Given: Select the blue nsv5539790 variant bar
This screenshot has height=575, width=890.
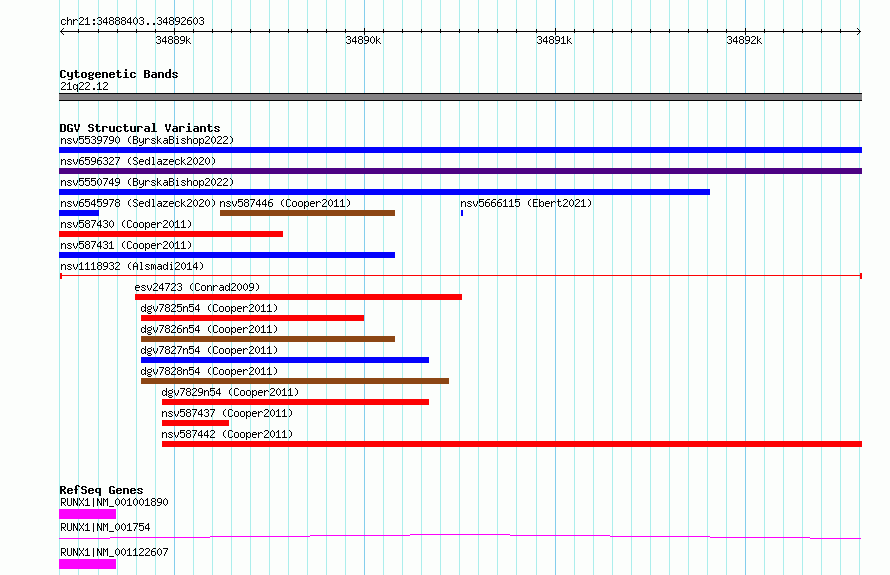Looking at the screenshot, I should (460, 150).
